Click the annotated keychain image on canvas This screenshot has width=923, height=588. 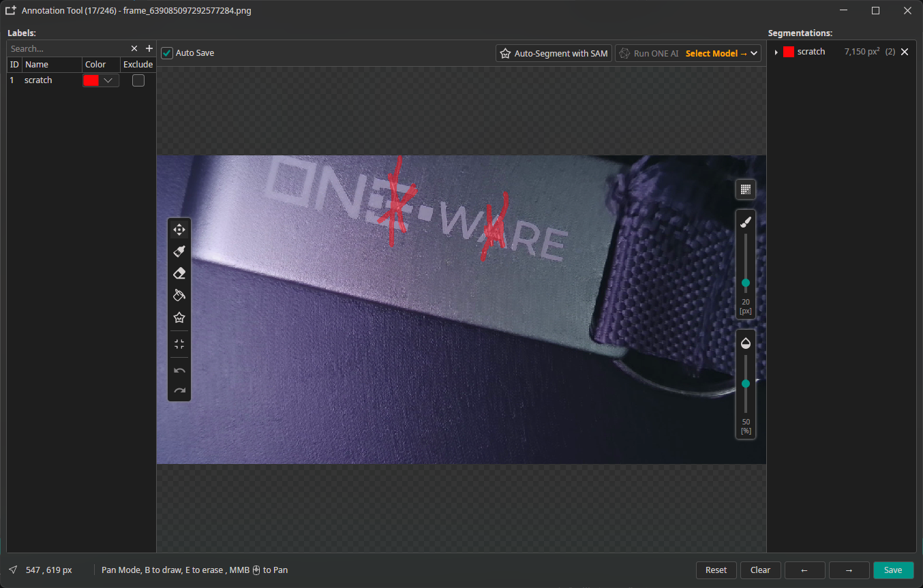pos(461,310)
